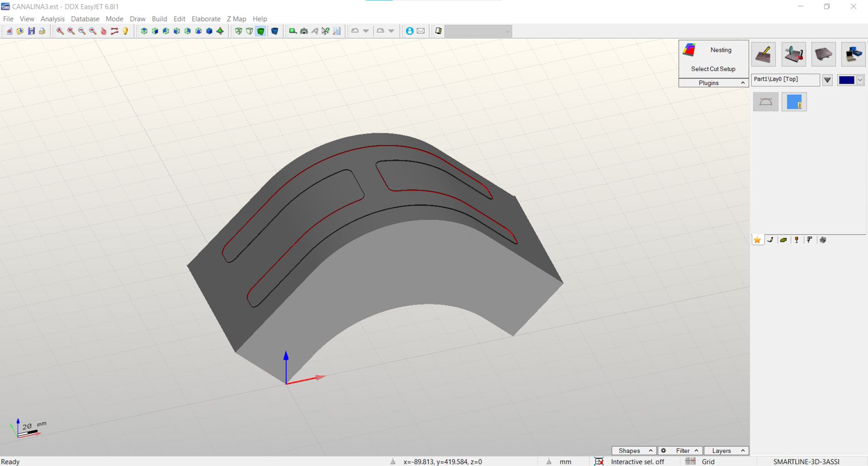
Task: Click the Part1\Lay0 [Top] layer field
Action: coord(786,80)
